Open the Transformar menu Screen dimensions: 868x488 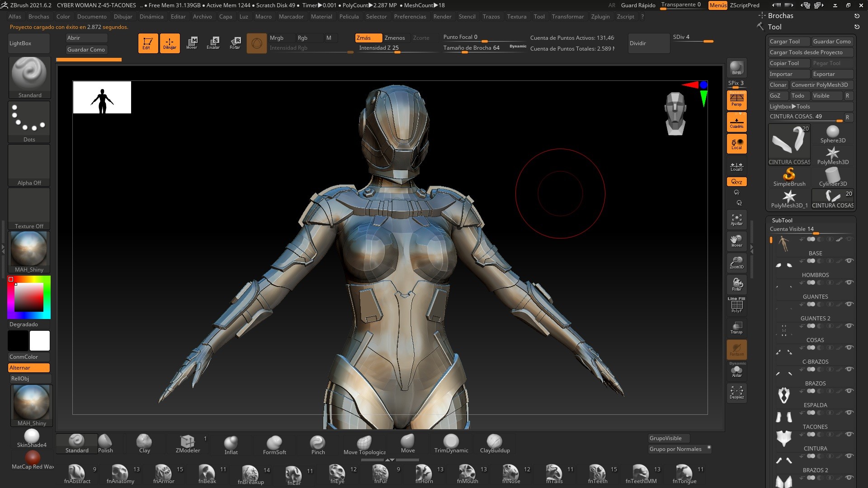coord(568,17)
